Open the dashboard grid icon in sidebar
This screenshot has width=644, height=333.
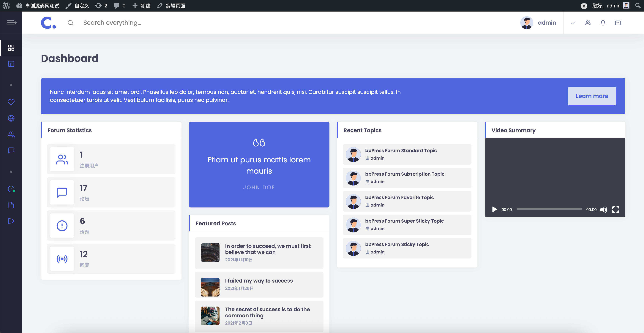(11, 47)
